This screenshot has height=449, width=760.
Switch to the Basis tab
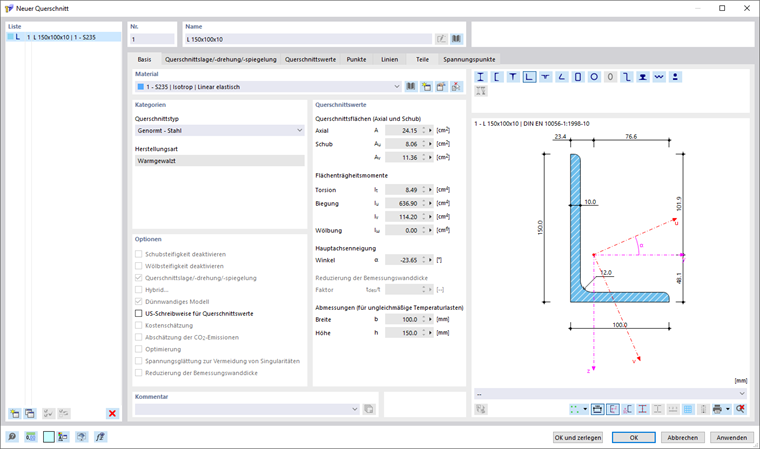coord(144,59)
